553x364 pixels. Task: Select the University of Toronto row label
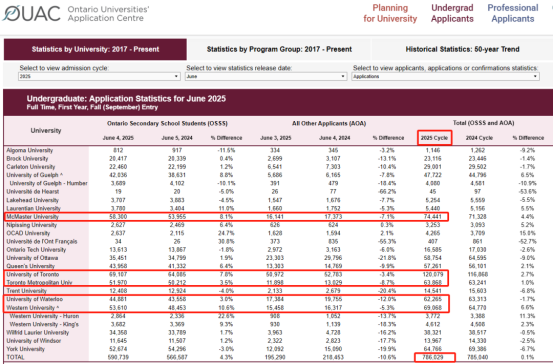pyautogui.click(x=33, y=274)
